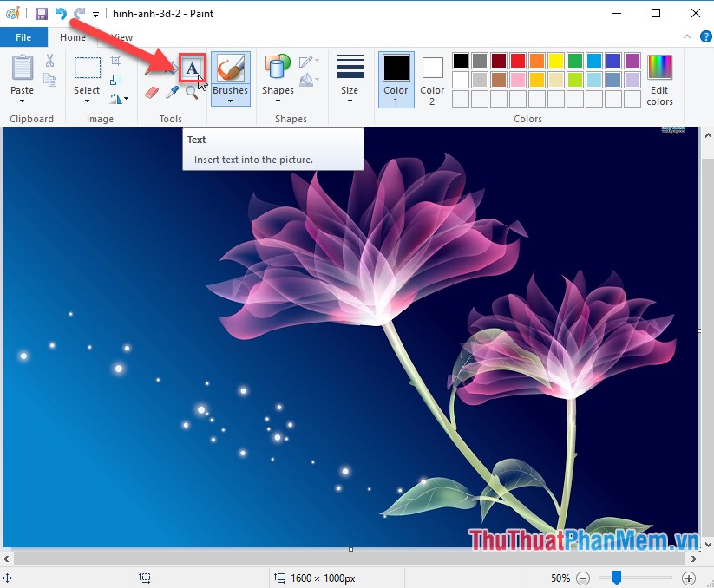714x588 pixels.
Task: Choose the red color swatch
Action: [x=518, y=61]
